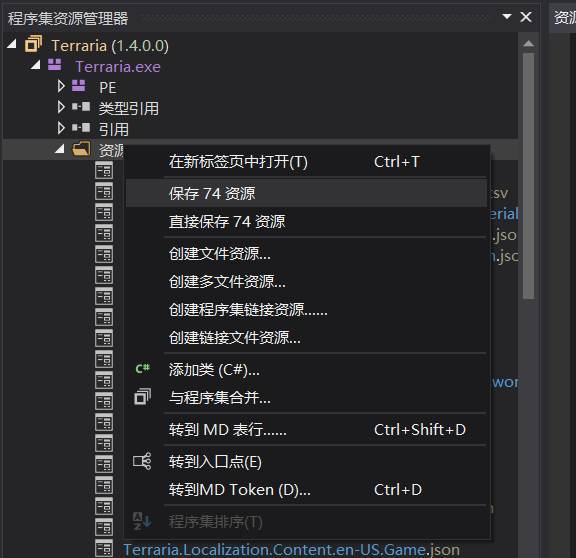Image resolution: width=576 pixels, height=558 pixels.
Task: Click the Terraria assembly icon
Action: (x=33, y=44)
